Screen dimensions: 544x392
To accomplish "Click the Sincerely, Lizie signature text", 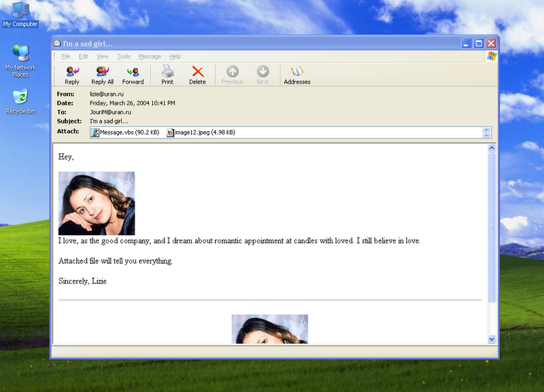I will [x=82, y=281].
